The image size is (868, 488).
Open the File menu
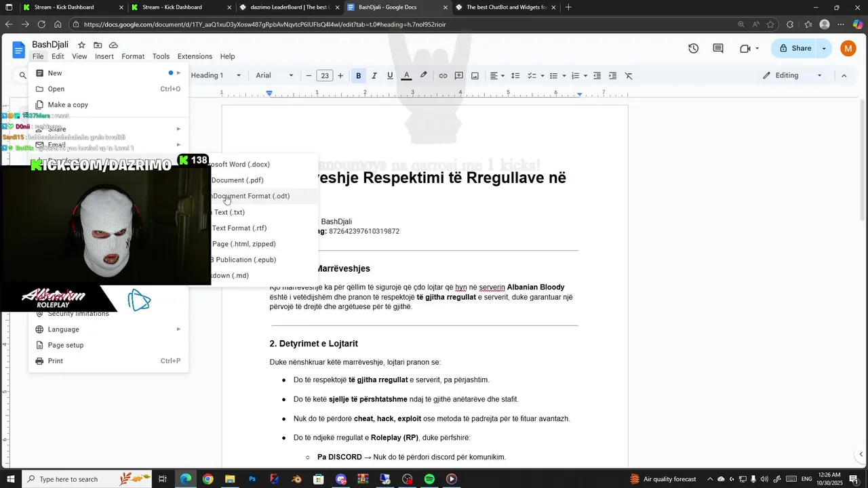pyautogui.click(x=38, y=56)
